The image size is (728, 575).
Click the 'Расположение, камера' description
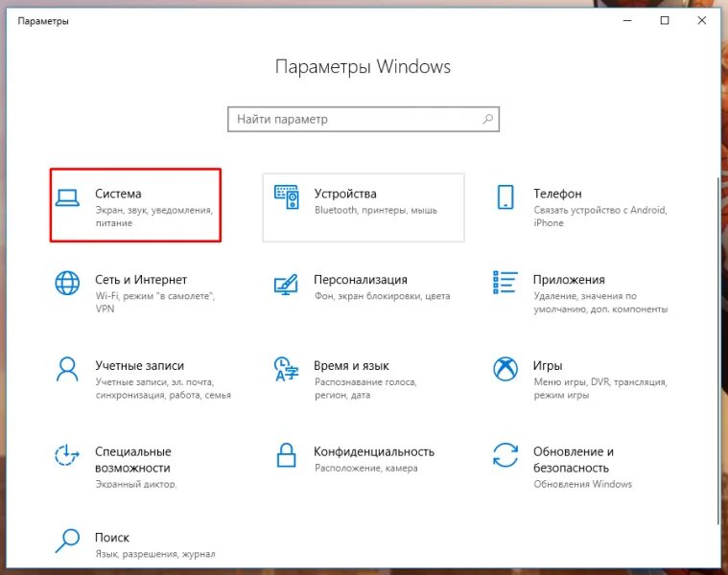[x=365, y=468]
